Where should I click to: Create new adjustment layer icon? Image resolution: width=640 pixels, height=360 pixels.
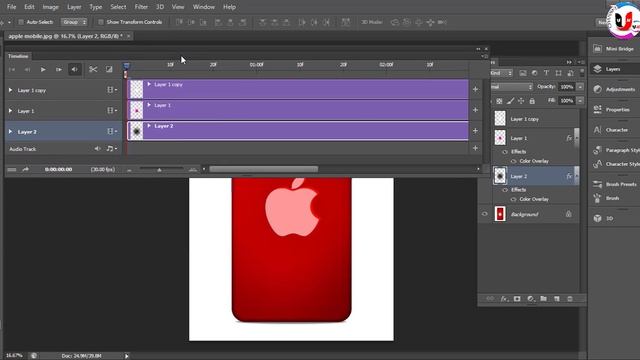530,299
